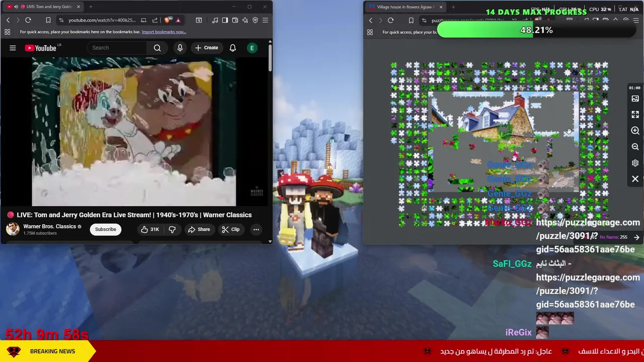
Task: Start voice search with microphone icon
Action: (180, 48)
